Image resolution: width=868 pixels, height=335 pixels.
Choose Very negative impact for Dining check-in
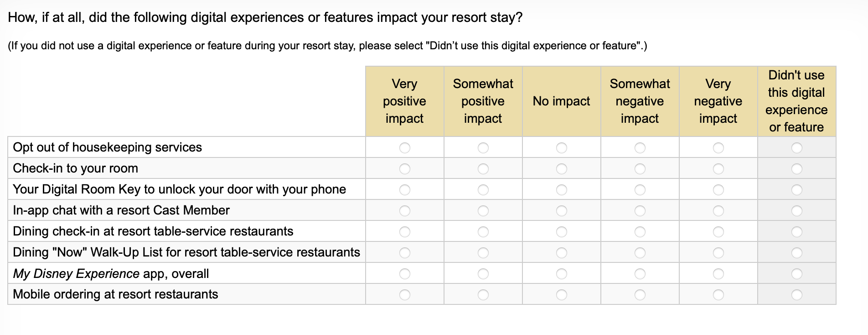pos(718,232)
